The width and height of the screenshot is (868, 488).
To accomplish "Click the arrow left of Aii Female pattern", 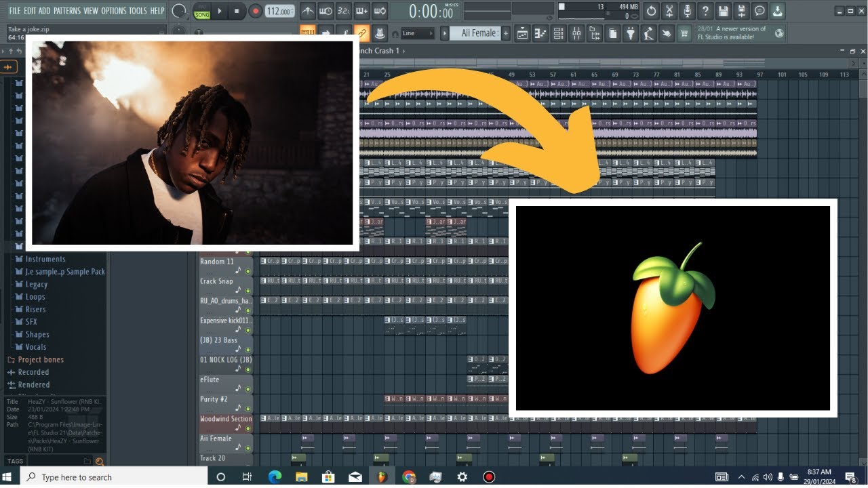I will [x=445, y=33].
